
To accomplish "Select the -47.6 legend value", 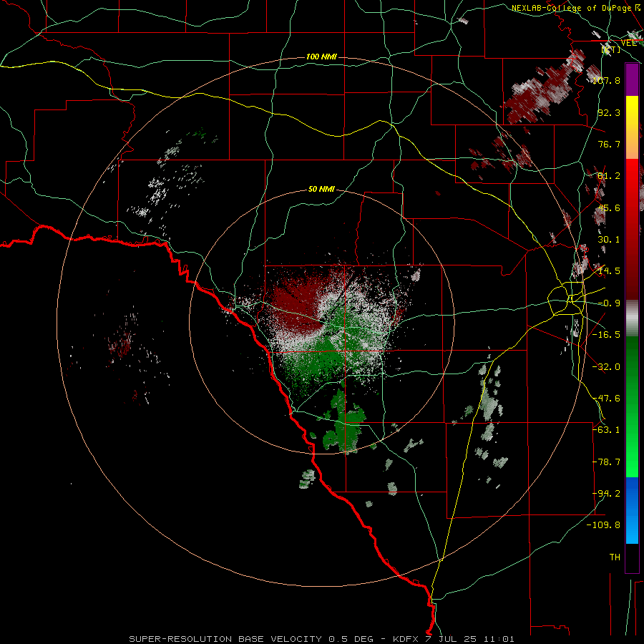I will point(606,399).
